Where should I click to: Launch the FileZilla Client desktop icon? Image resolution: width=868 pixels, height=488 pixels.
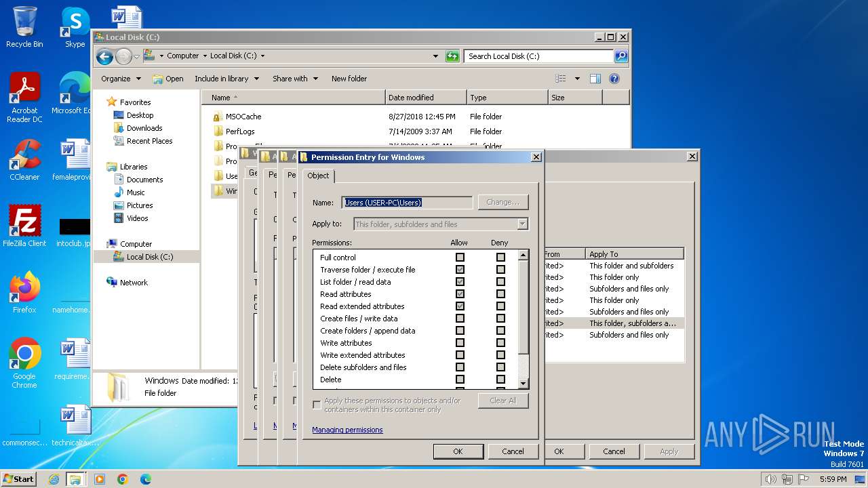pos(24,226)
